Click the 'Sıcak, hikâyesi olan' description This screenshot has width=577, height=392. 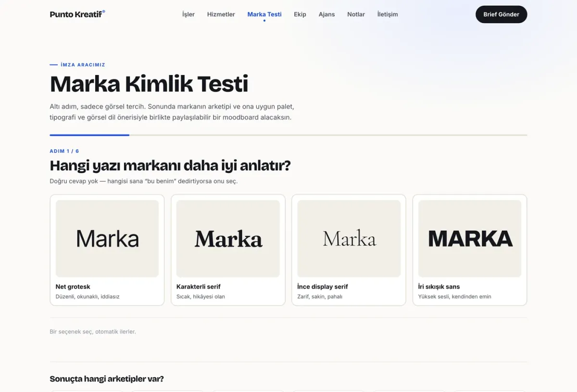[201, 296]
